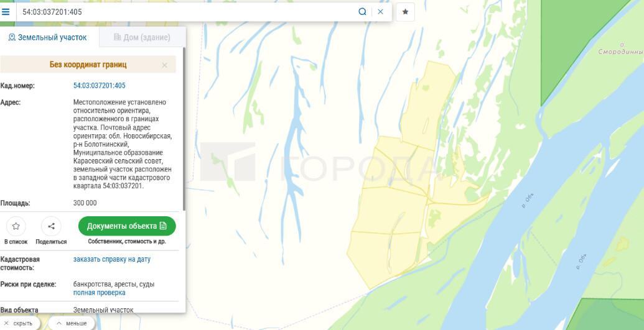
Task: Add parcel to list with star icon
Action: (x=16, y=226)
